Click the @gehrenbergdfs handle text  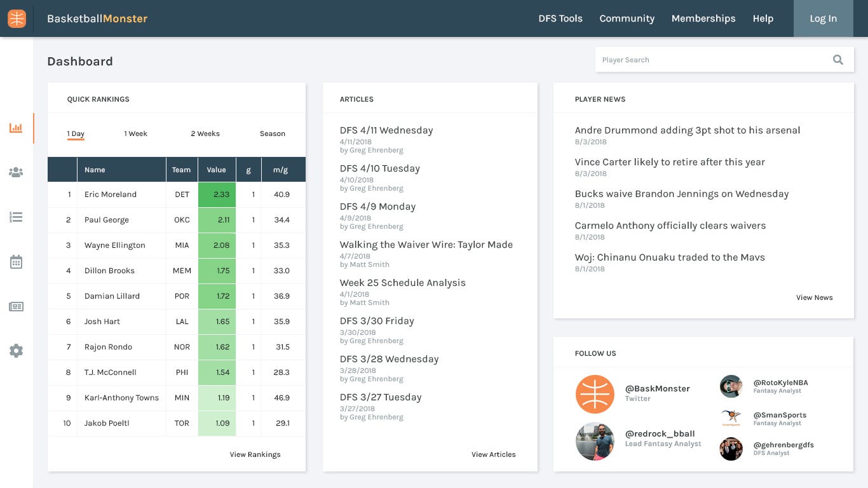pyautogui.click(x=783, y=445)
